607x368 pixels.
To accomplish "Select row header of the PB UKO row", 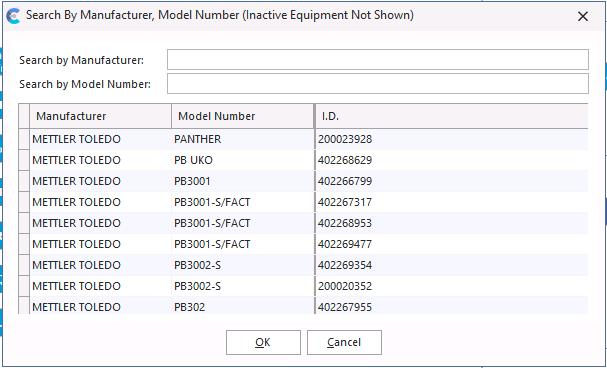I will coord(24,160).
